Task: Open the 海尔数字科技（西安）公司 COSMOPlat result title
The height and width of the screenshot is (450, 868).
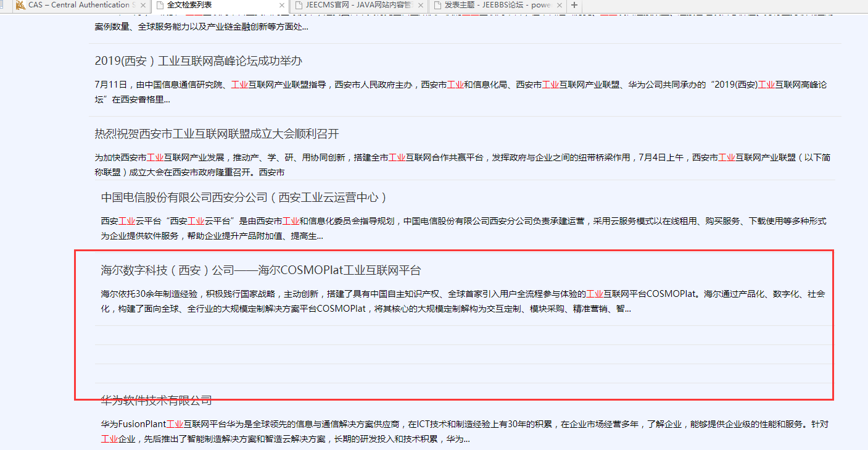Action: [261, 270]
